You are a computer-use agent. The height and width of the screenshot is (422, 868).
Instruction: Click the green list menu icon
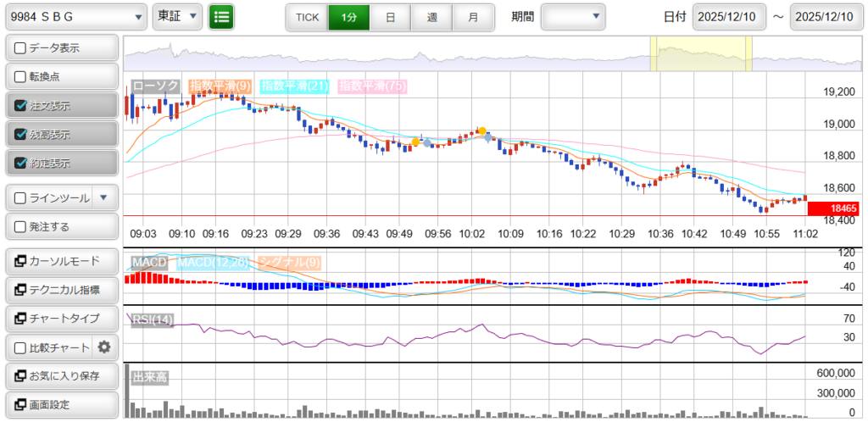[x=221, y=16]
